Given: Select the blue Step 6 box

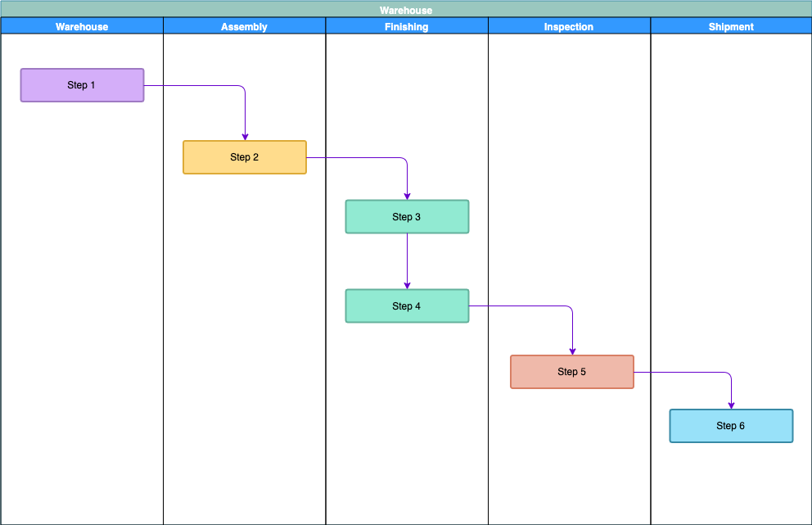Looking at the screenshot, I should pos(731,426).
